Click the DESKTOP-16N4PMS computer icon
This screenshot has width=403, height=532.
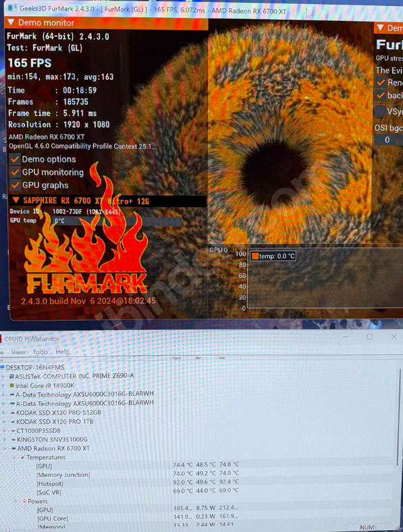click(3, 367)
